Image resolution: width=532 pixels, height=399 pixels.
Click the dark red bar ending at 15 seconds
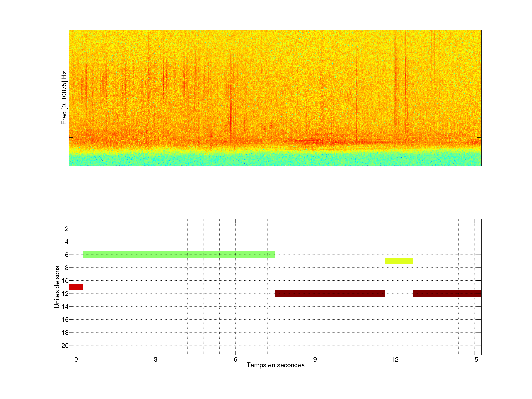447,293
